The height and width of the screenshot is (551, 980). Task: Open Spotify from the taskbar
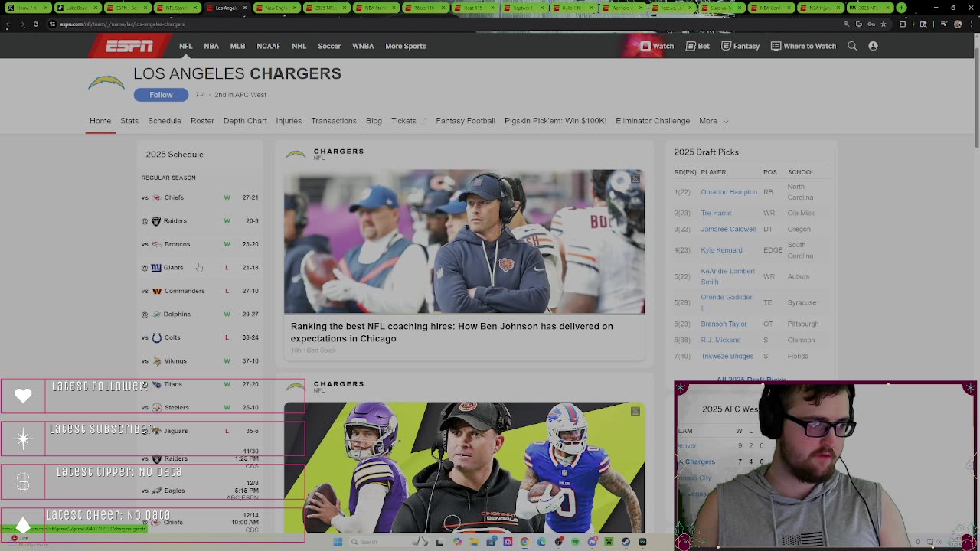click(x=575, y=542)
